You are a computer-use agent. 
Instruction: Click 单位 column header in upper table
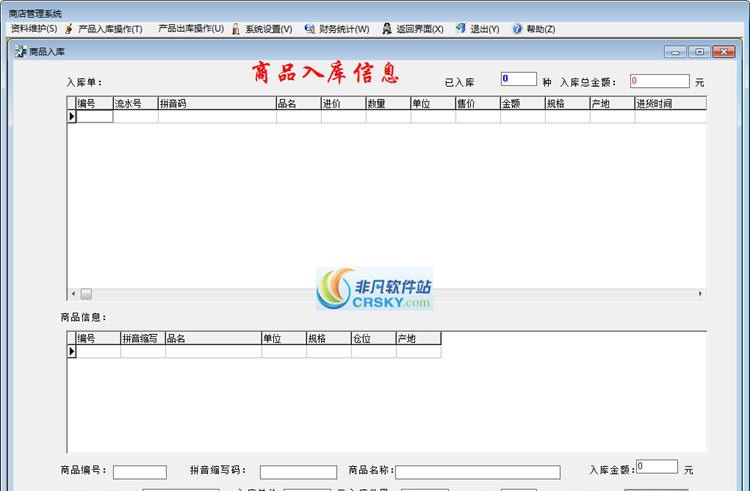[433, 103]
